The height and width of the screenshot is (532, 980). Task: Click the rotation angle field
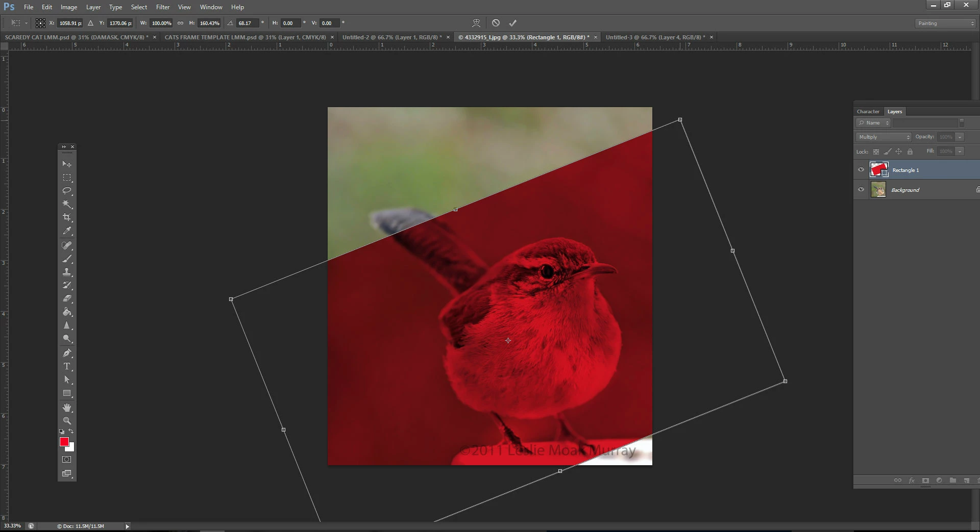tap(248, 23)
